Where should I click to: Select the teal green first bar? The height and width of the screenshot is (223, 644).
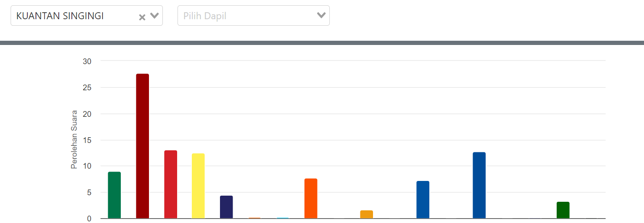coord(114,195)
